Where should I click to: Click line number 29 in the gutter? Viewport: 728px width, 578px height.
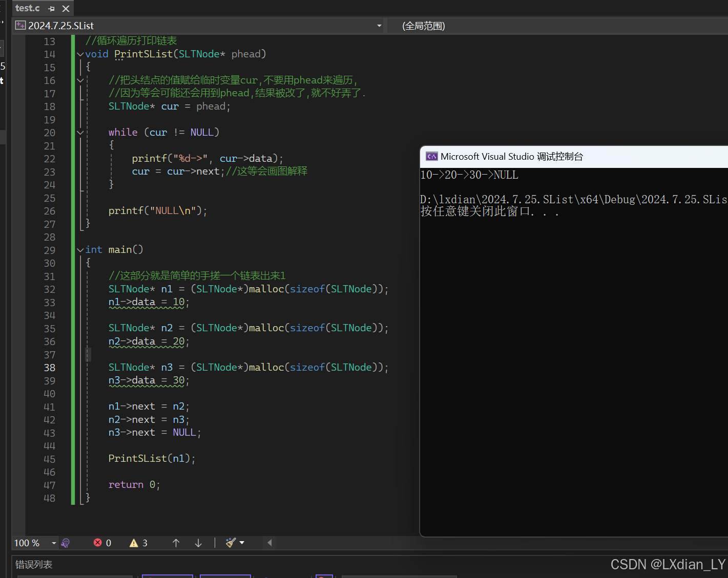[50, 250]
